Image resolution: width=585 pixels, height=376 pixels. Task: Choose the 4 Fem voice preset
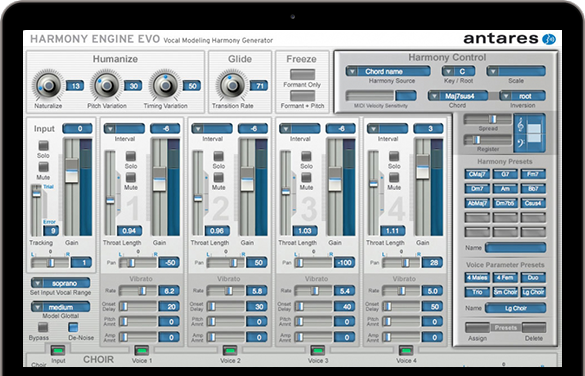505,278
